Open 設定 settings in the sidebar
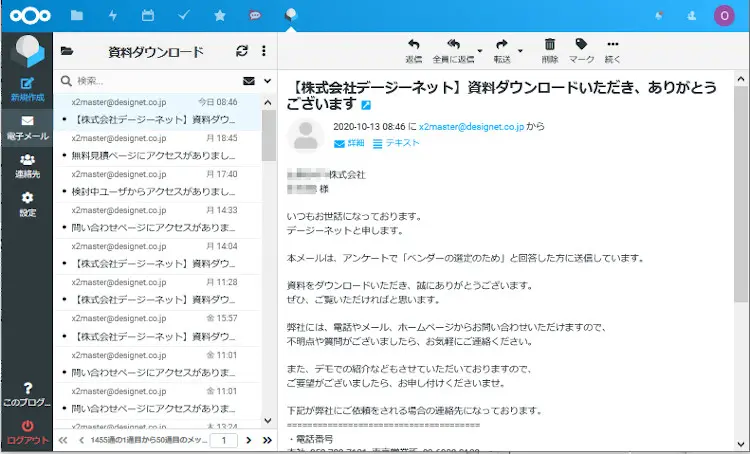750x454 pixels. [27, 204]
